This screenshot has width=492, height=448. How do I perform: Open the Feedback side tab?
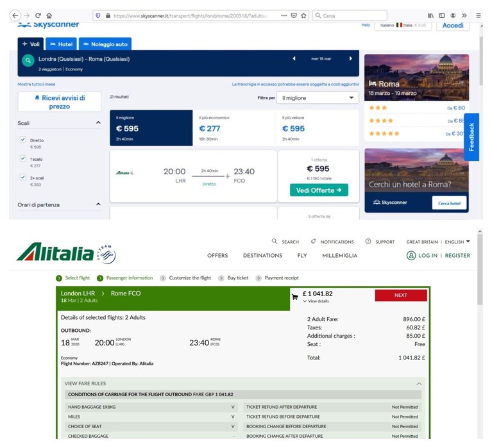[471, 137]
